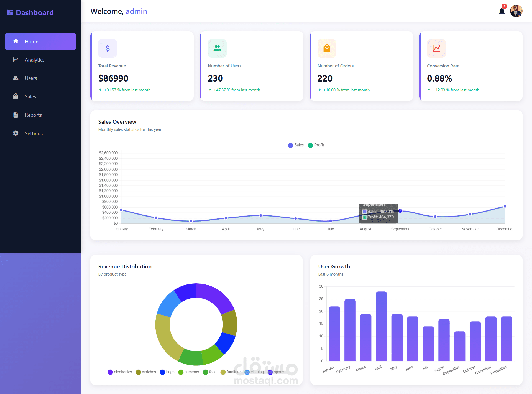
Task: Click the shopping bag icon on Orders card
Action: point(327,48)
